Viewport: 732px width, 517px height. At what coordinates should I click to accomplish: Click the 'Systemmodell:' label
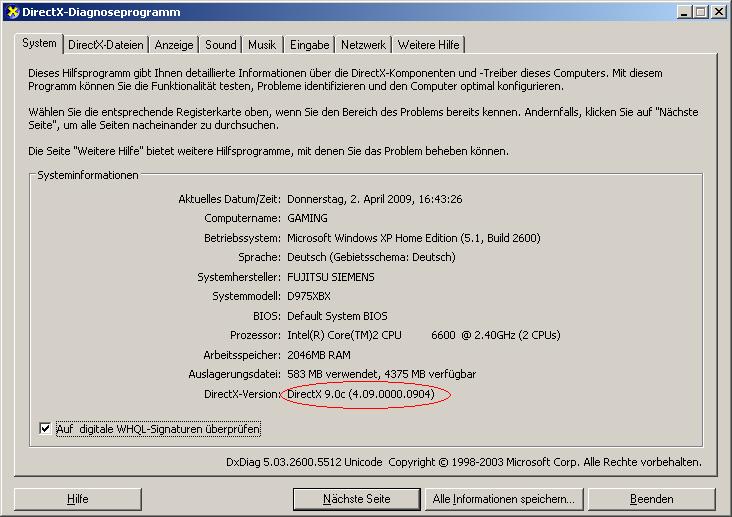(x=246, y=296)
